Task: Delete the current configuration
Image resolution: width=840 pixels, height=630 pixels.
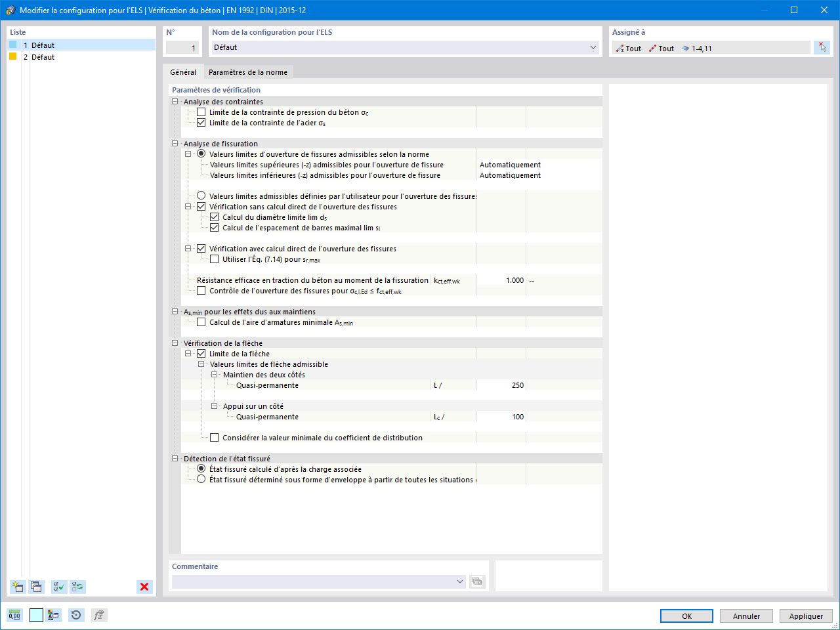Action: pyautogui.click(x=144, y=587)
